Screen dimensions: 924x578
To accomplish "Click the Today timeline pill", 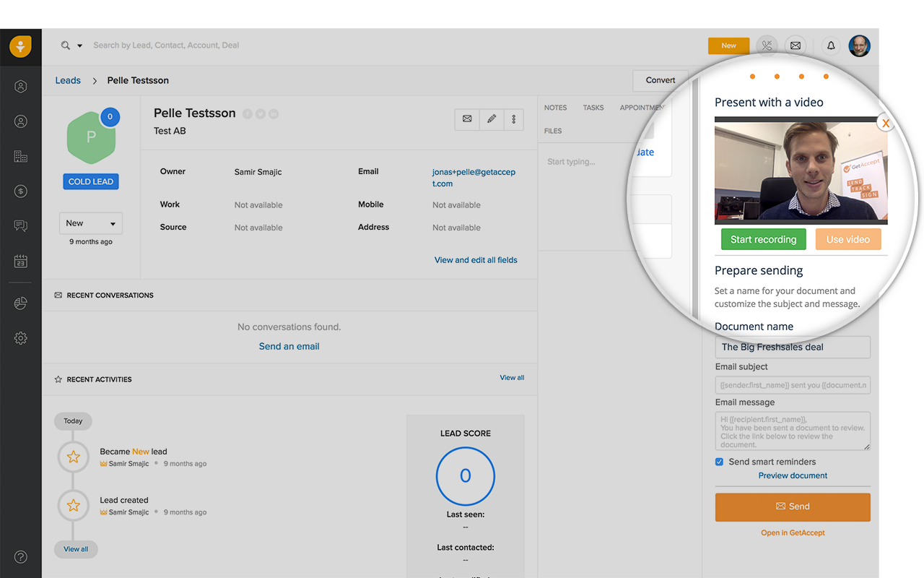I will coord(73,421).
